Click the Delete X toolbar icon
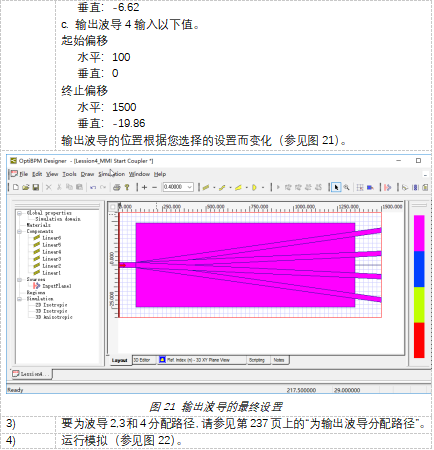Image resolution: width=434 pixels, height=450 pixels. tap(49, 187)
